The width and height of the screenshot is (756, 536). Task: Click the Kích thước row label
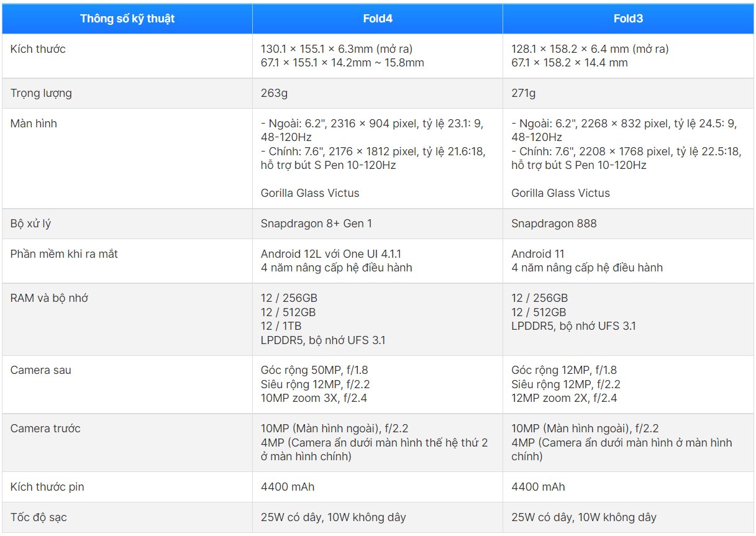point(38,49)
